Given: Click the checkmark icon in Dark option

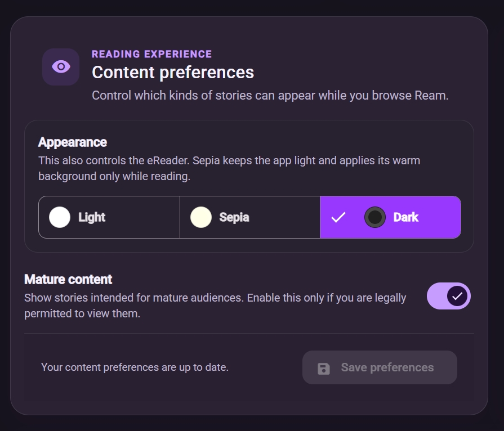Looking at the screenshot, I should pos(338,217).
